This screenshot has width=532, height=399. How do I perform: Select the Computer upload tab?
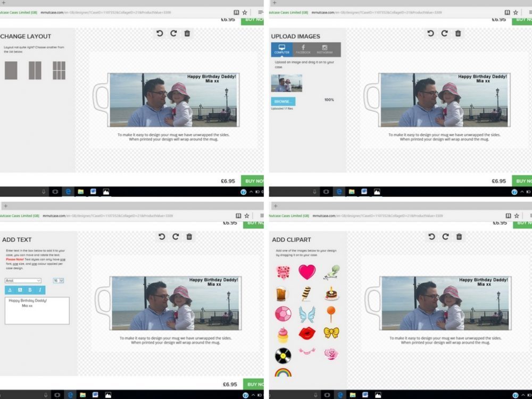pos(281,49)
